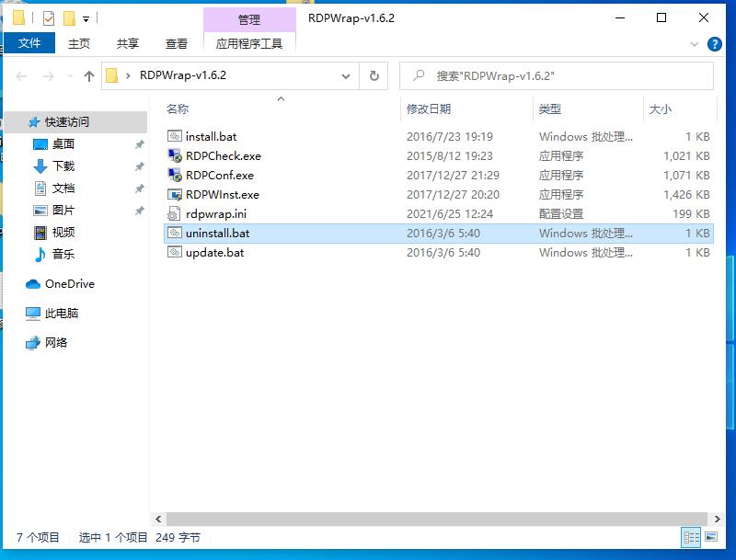Screen dimensions: 736x560
Task: Open recent locations dropdown arrow
Action: (70, 75)
